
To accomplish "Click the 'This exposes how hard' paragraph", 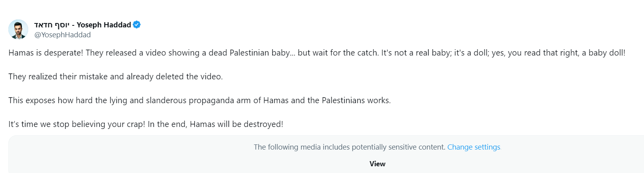I will click(199, 100).
